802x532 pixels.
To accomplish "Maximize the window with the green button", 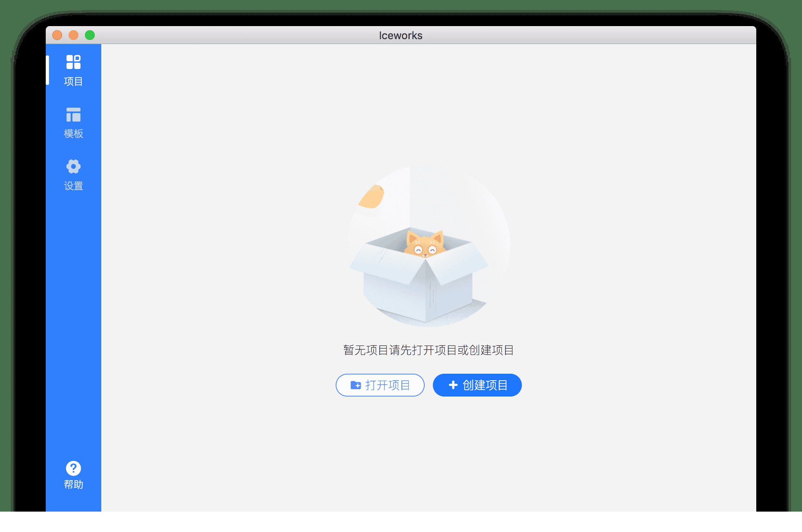I will 90,35.
